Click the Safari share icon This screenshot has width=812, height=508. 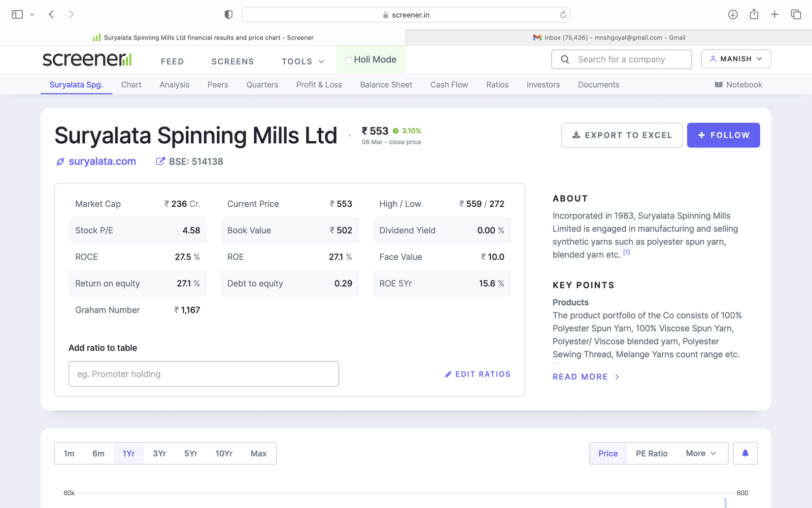pyautogui.click(x=754, y=15)
